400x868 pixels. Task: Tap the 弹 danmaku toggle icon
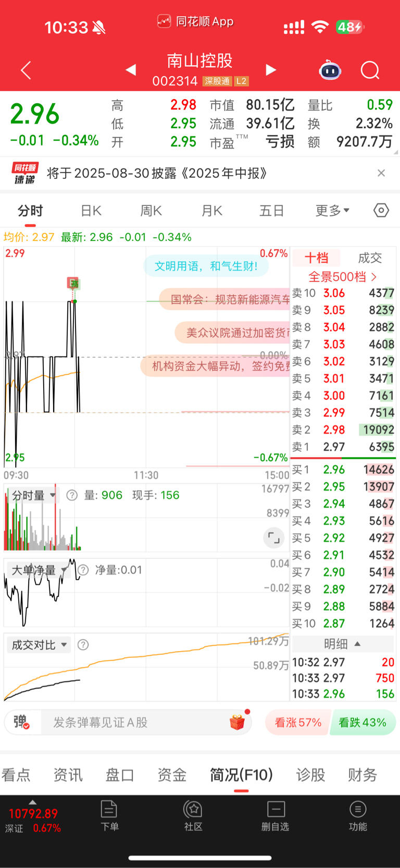coord(21,722)
